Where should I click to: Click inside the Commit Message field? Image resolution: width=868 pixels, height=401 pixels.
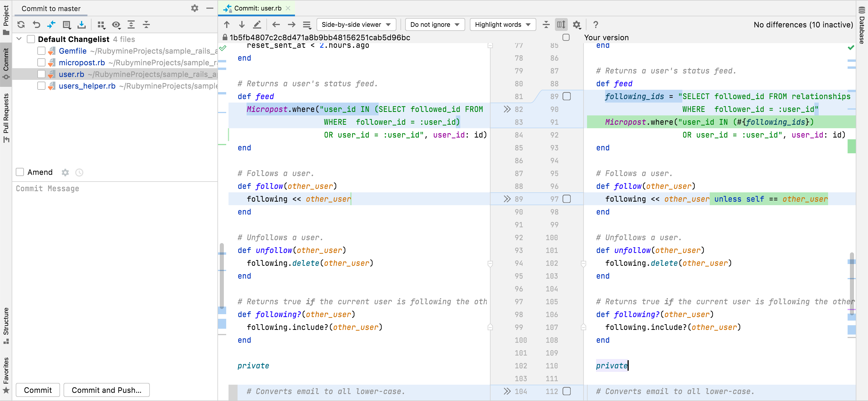click(115, 236)
